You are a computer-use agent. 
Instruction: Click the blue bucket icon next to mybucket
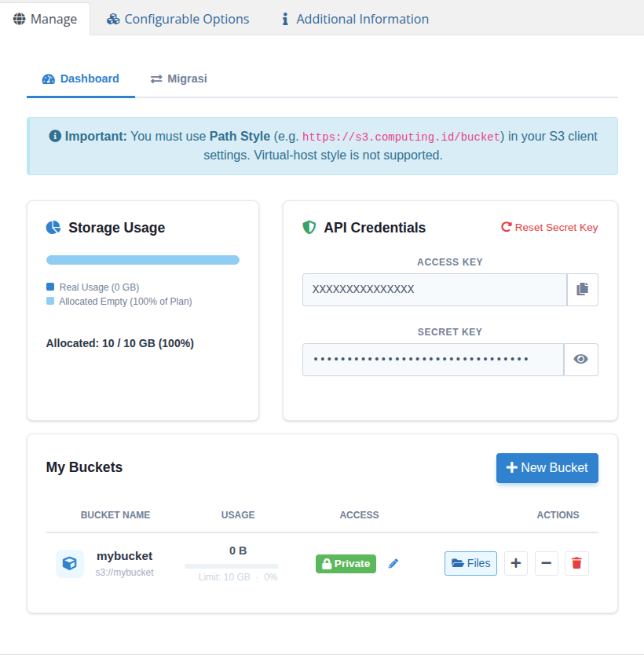click(x=69, y=563)
